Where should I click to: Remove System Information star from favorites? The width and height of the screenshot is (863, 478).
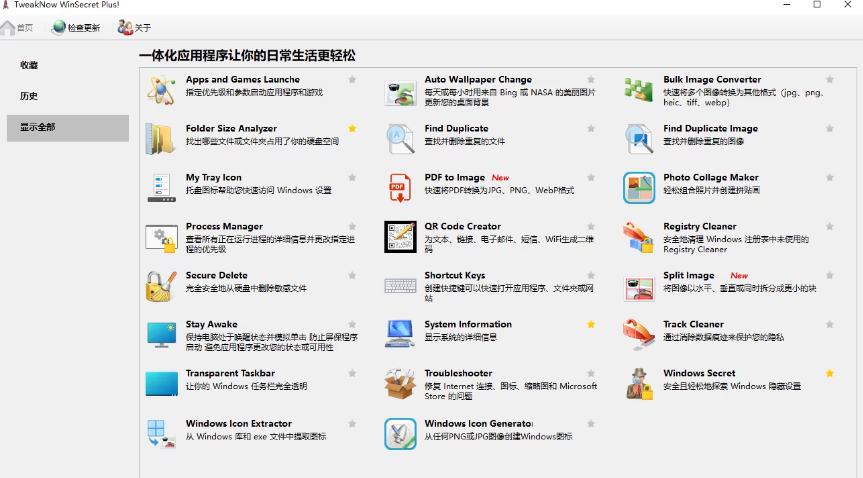tap(591, 324)
